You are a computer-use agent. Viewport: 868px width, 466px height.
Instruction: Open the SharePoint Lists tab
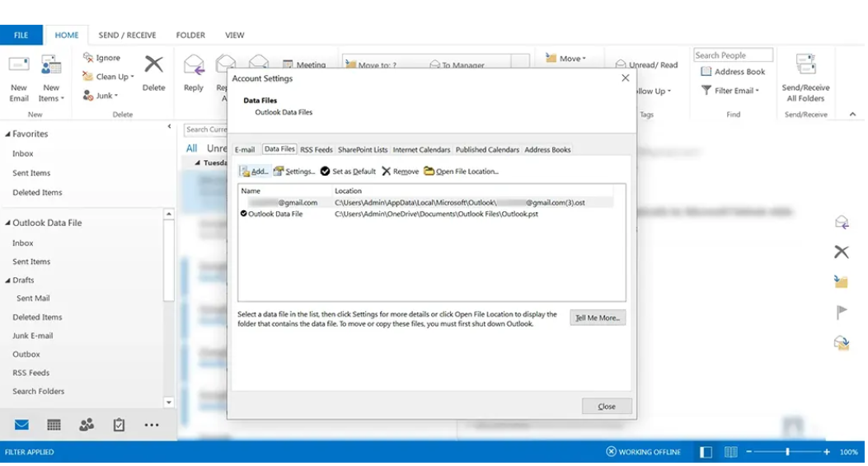pos(363,149)
